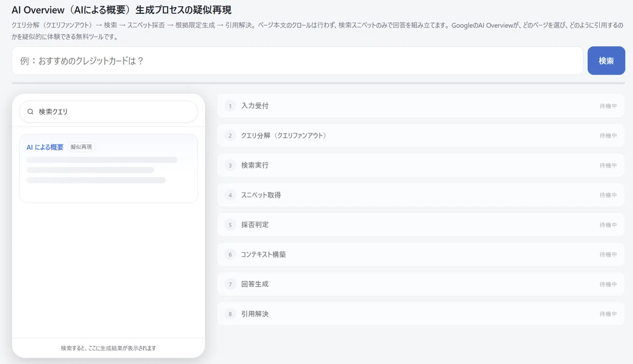Viewport: 633px width, 364px height.
Task: Open step 4 スニペット取得 row
Action: (421, 195)
